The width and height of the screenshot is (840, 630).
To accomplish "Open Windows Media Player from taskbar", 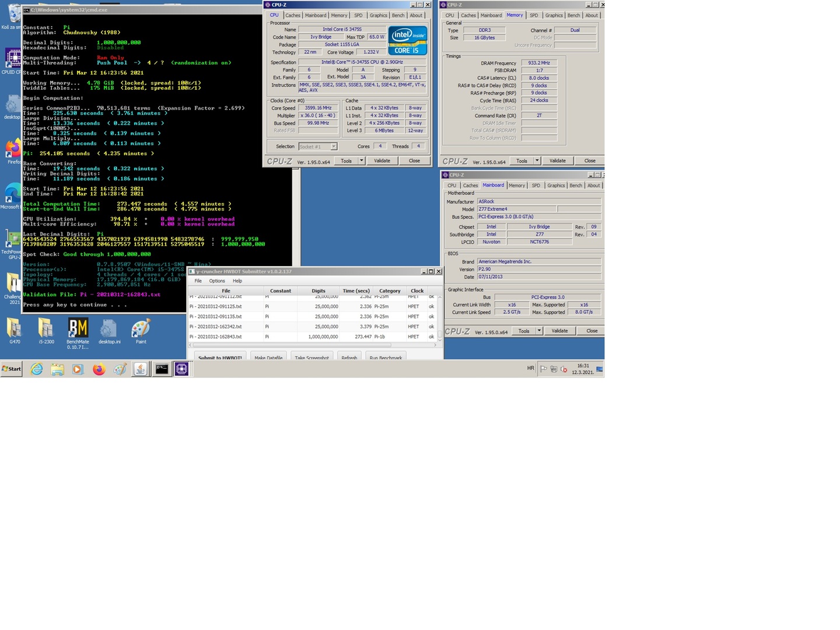I will point(78,369).
